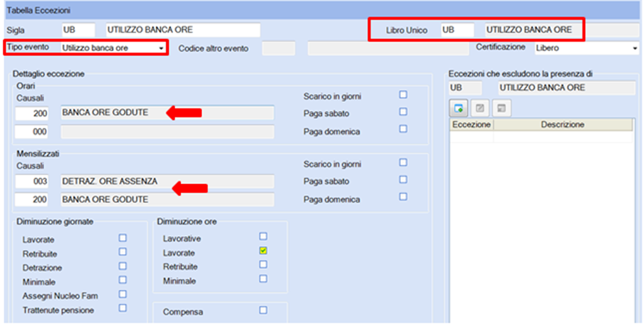This screenshot has width=644, height=326.
Task: Click the Tabella Eccezioni title bar
Action: coord(323,10)
